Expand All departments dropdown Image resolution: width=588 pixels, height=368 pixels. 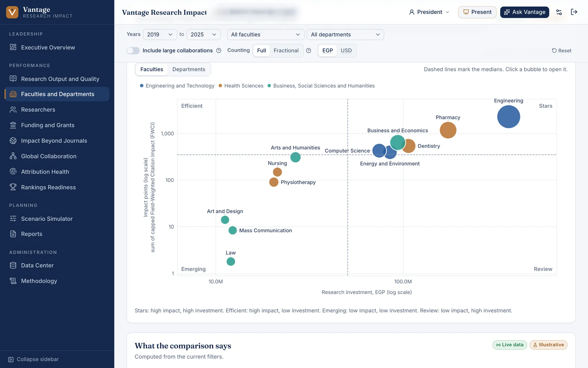tap(345, 34)
